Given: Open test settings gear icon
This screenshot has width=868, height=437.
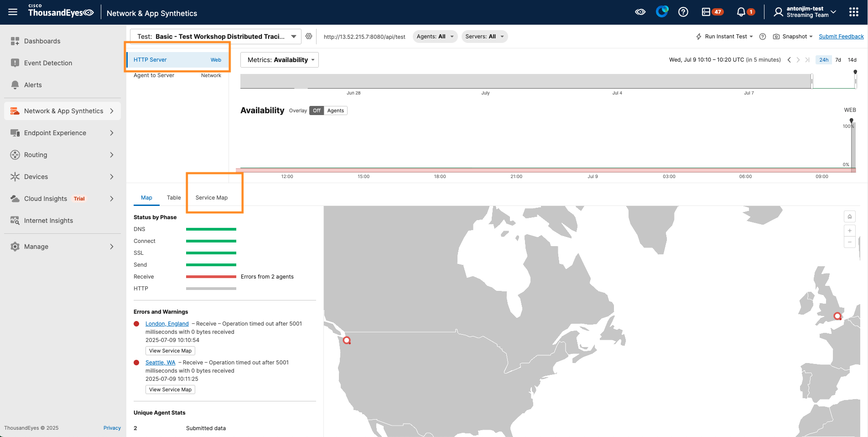Looking at the screenshot, I should [x=309, y=37].
